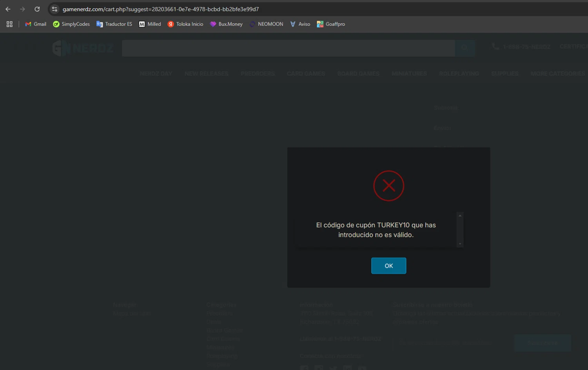Screen dimensions: 588x370
Task: Open the apps grid in bookmarks bar
Action: pyautogui.click(x=9, y=24)
